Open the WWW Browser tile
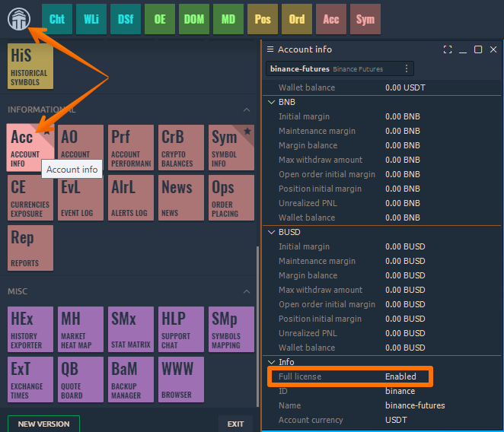The height and width of the screenshot is (432, 504). tap(181, 380)
